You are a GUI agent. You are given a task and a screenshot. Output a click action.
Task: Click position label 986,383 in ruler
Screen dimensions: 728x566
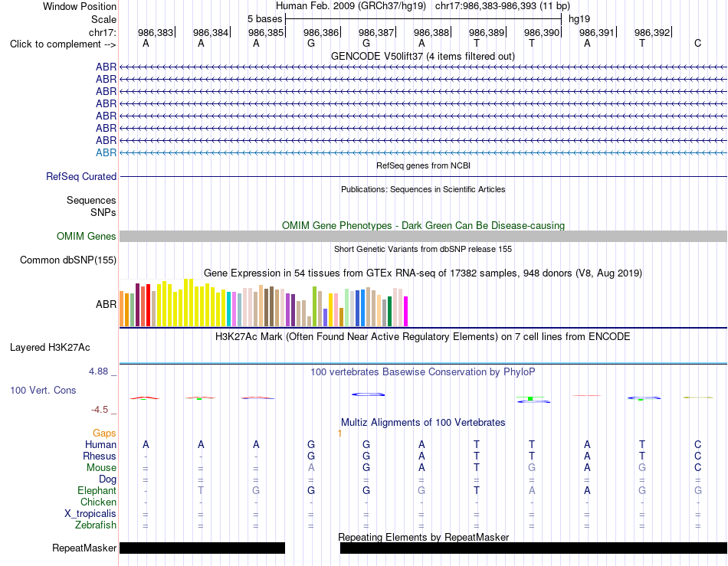click(156, 32)
